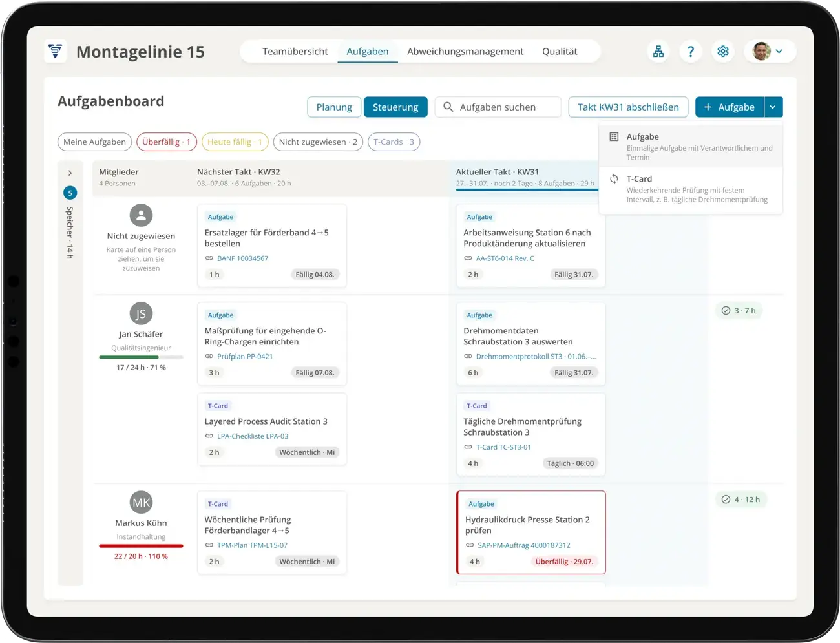Image resolution: width=840 pixels, height=643 pixels.
Task: Click Takt KW31 abschließen button
Action: tap(628, 107)
